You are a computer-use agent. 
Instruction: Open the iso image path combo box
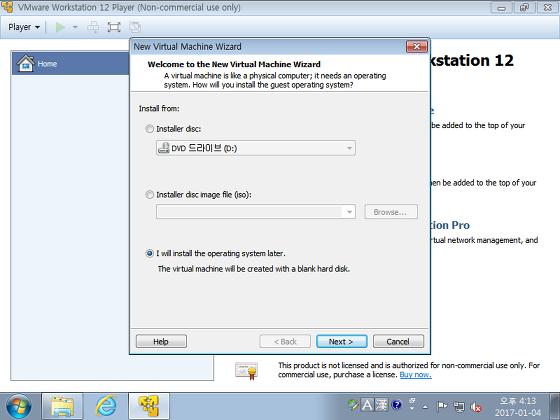256,212
